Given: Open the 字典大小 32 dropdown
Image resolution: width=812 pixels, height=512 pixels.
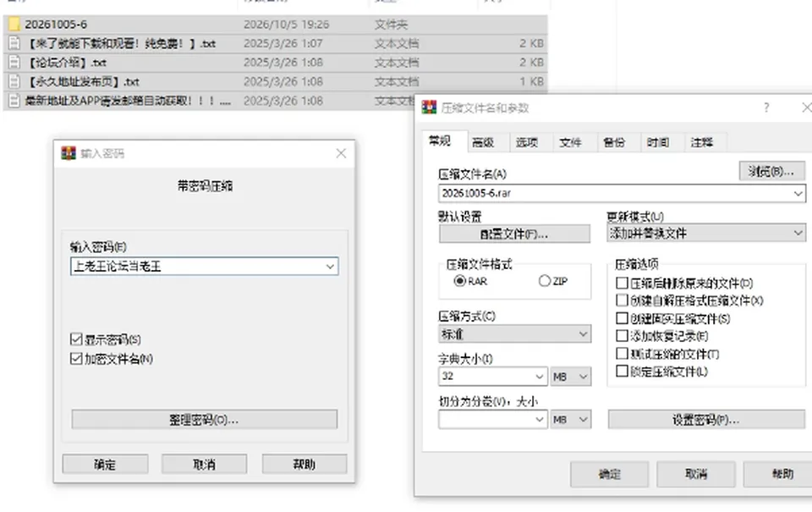Looking at the screenshot, I should [x=540, y=377].
